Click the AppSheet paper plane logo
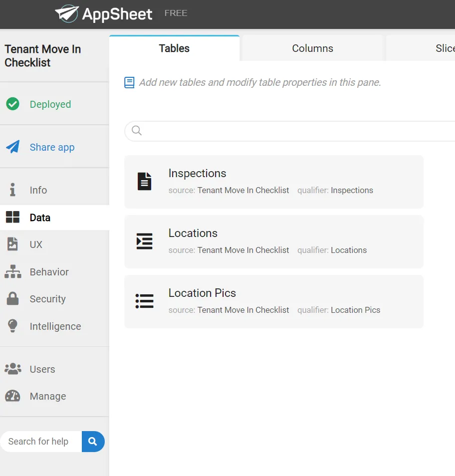This screenshot has width=455, height=476. 66,13
